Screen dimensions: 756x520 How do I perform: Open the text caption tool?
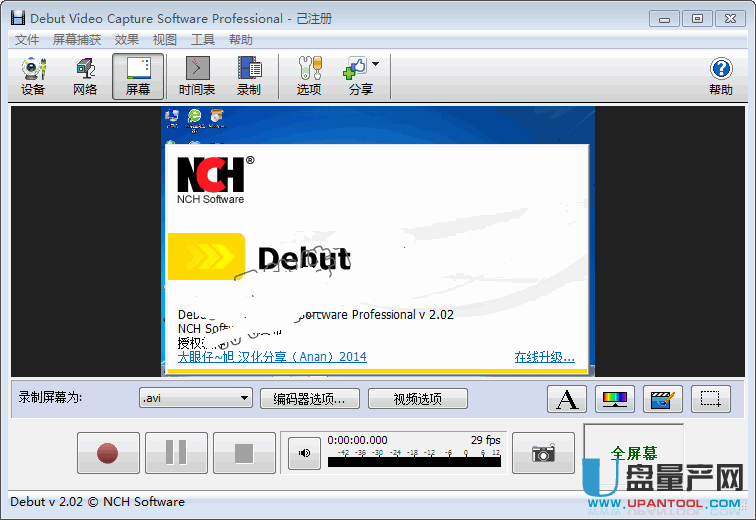567,399
